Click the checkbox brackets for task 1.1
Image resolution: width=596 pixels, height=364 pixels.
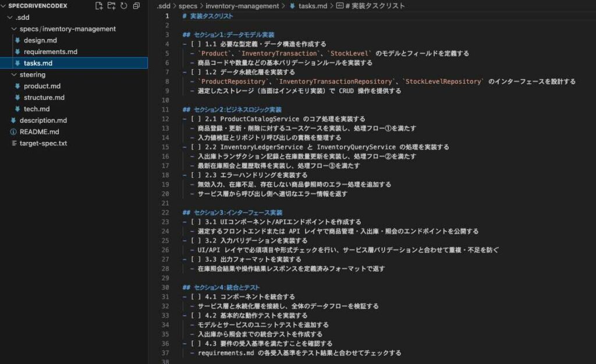(x=195, y=44)
